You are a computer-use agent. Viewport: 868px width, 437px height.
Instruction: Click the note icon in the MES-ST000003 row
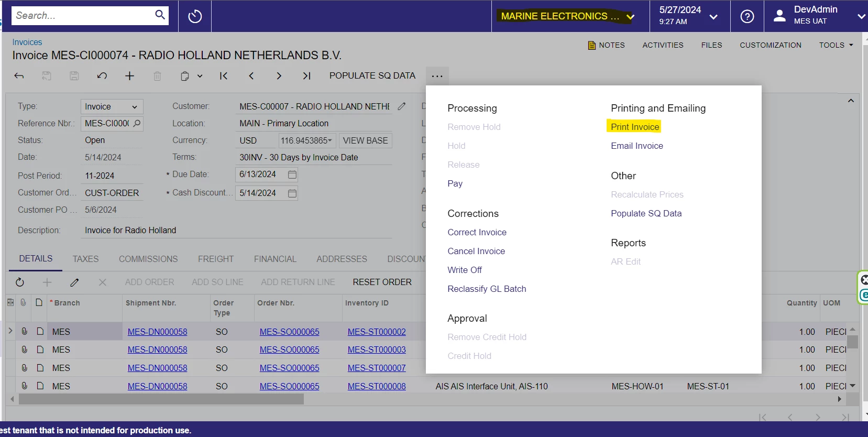pos(40,349)
